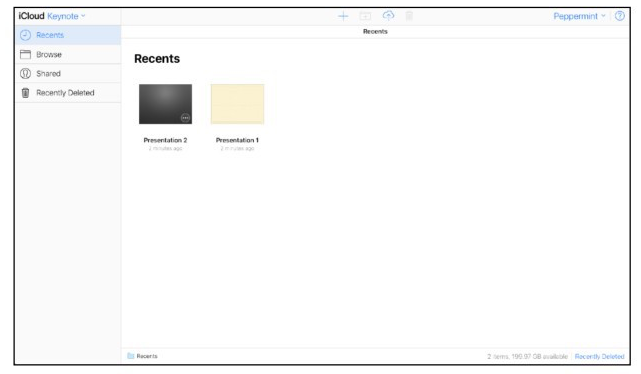Click the Recents folder path in footer
641x374 pixels.
click(142, 356)
